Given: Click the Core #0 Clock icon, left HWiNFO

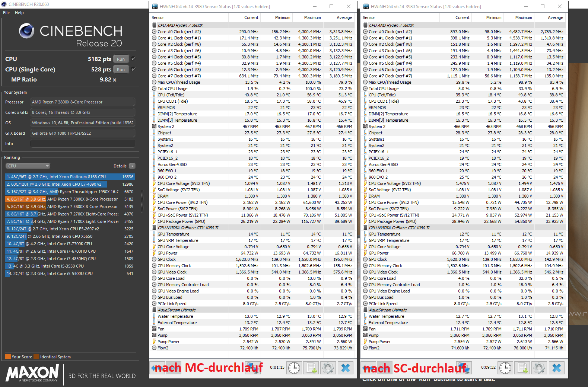Looking at the screenshot, I should coord(154,32).
